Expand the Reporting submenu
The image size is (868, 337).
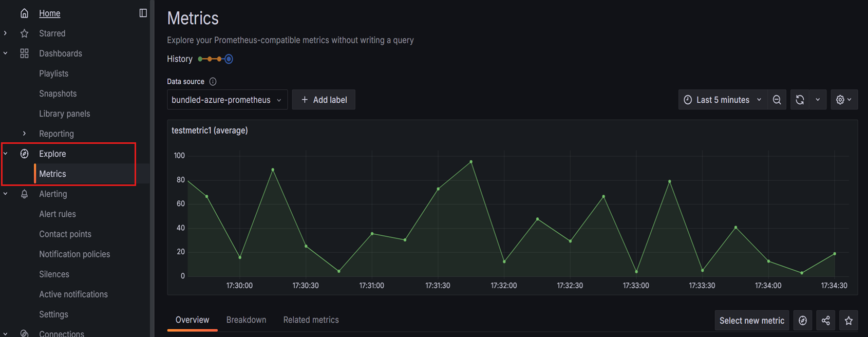tap(24, 134)
